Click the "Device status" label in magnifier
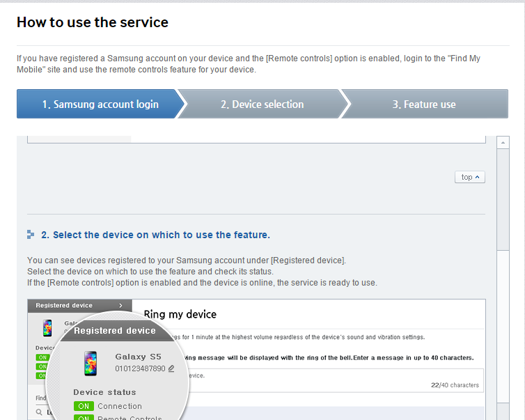This screenshot has height=420, width=525. [105, 392]
